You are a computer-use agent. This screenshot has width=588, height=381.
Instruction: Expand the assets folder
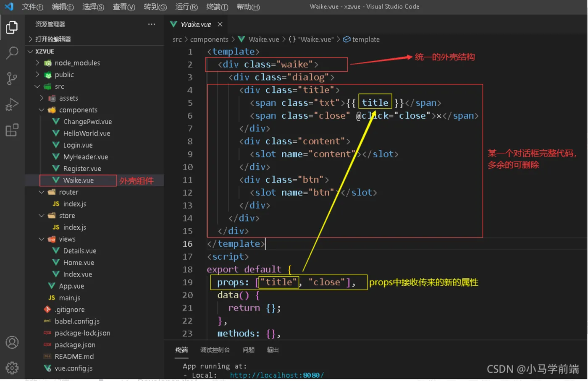[x=42, y=98]
